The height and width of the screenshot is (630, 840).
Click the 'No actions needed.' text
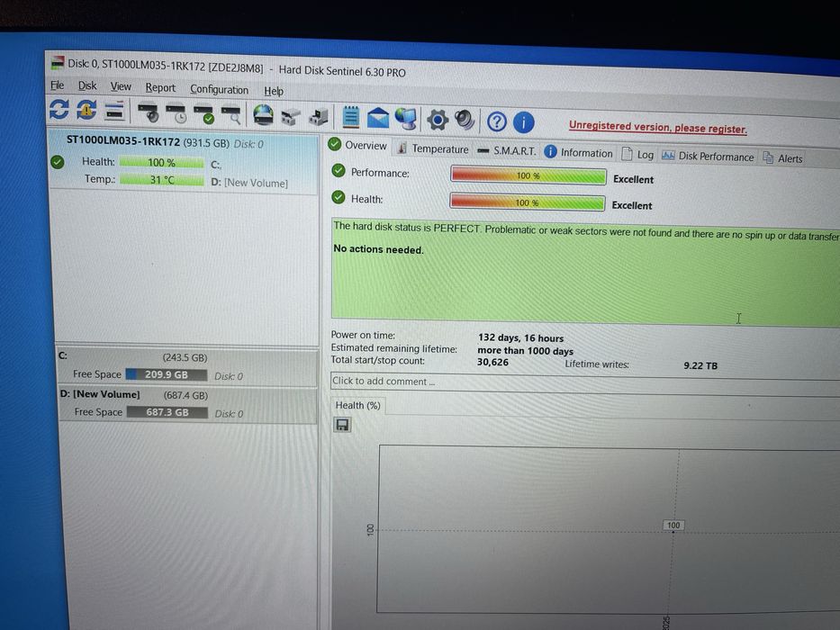(378, 249)
